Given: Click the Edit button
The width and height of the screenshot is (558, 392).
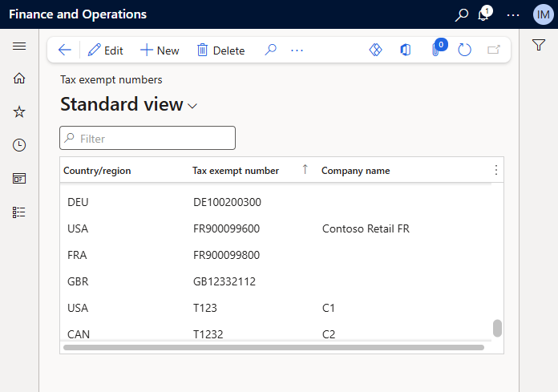Looking at the screenshot, I should 105,50.
